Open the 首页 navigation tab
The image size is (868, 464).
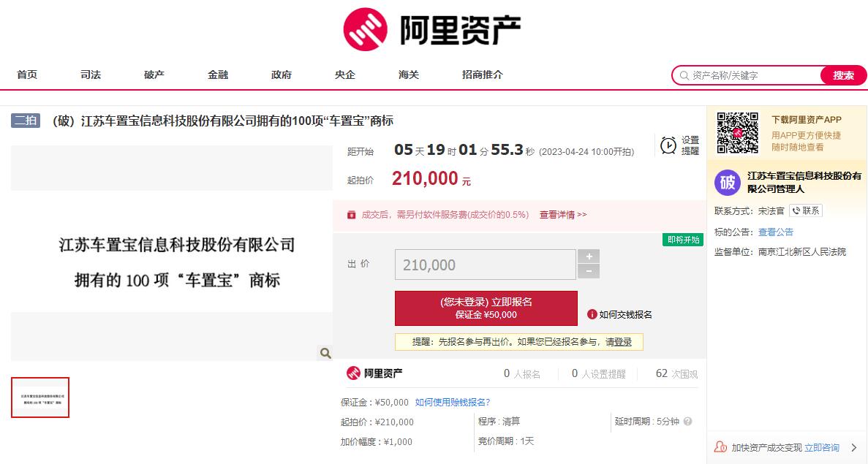(x=27, y=75)
